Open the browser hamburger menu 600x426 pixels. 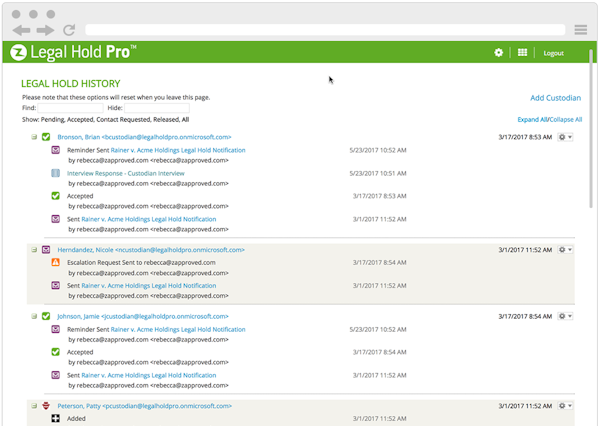click(x=581, y=30)
